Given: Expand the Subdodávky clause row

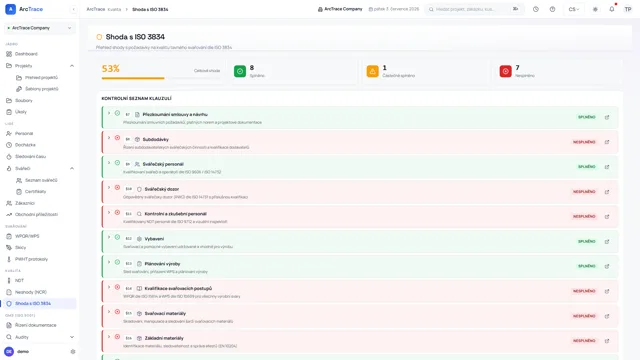Looking at the screenshot, I should pos(109,138).
